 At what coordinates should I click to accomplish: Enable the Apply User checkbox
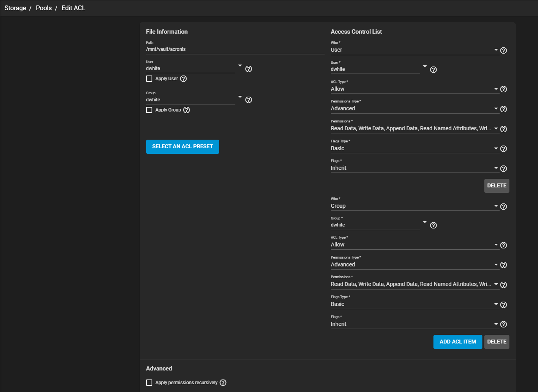(x=149, y=79)
